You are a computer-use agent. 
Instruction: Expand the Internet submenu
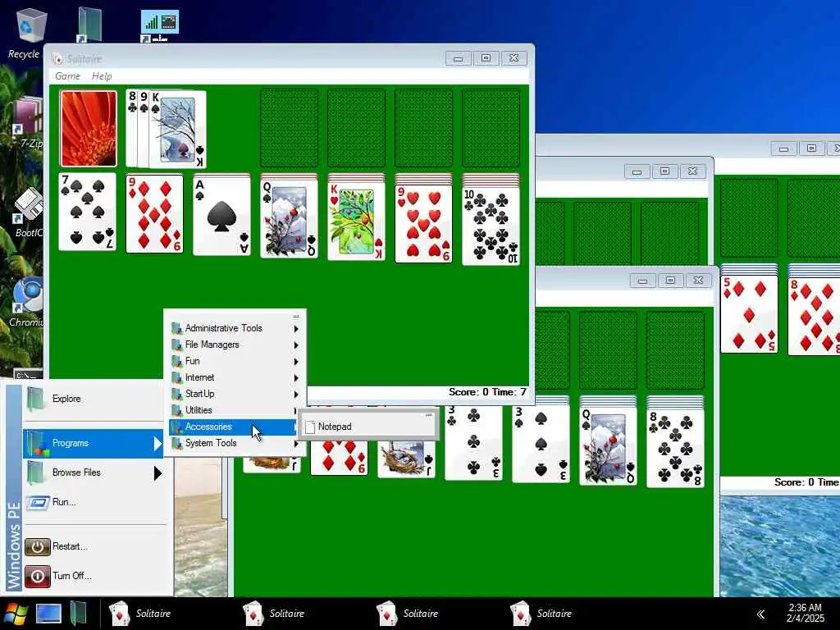pos(235,377)
